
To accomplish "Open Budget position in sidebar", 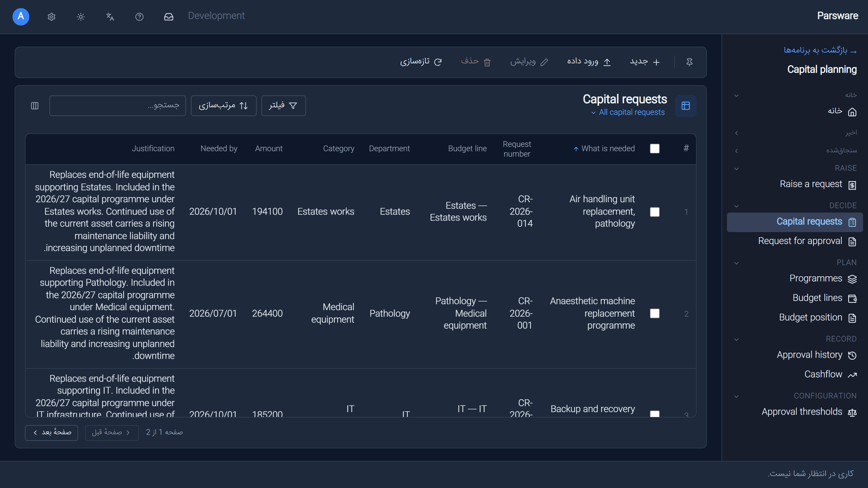I will pyautogui.click(x=795, y=317).
